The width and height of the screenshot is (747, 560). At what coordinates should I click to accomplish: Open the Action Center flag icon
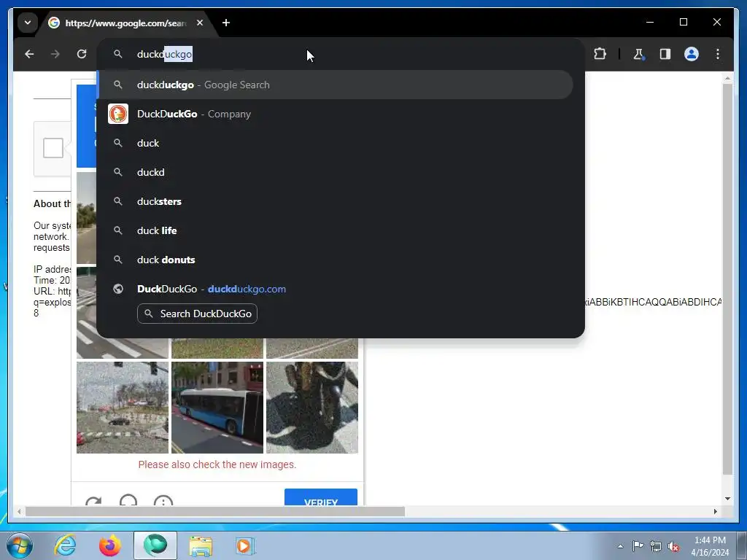(638, 546)
